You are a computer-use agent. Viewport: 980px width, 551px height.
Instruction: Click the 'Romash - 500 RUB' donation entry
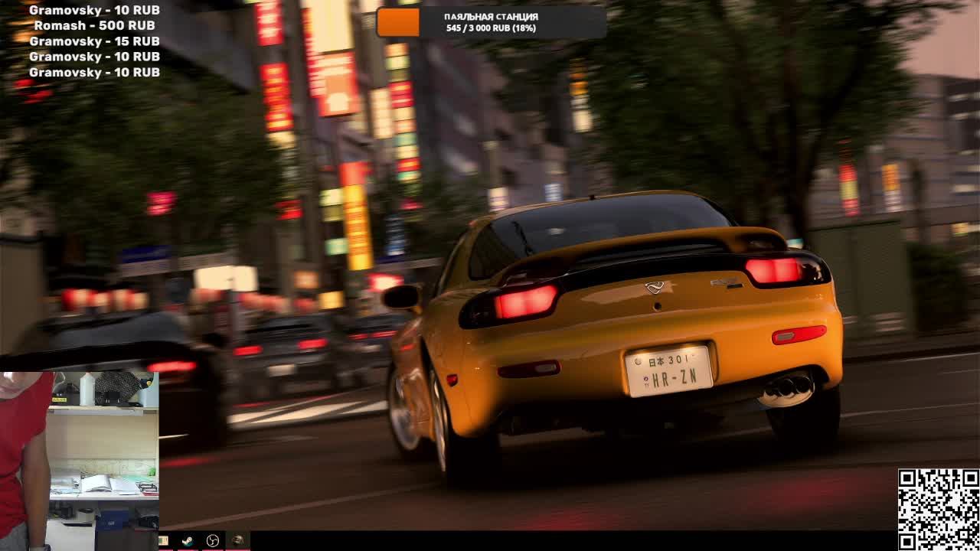click(95, 26)
